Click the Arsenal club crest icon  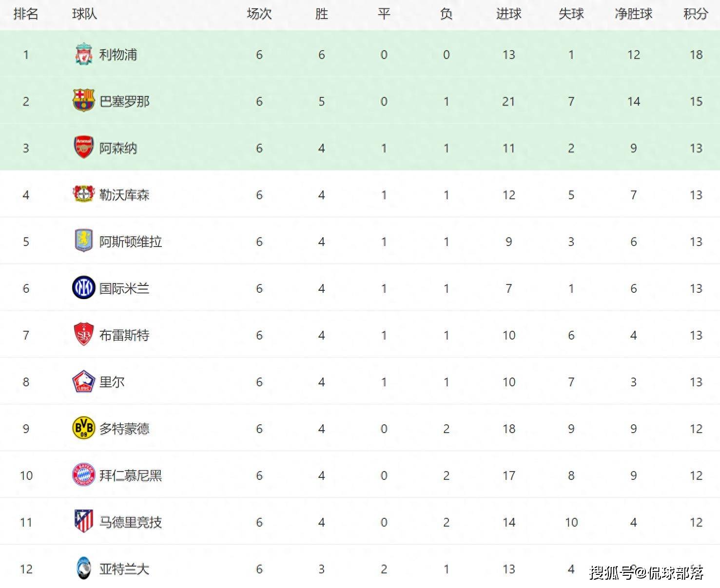pyautogui.click(x=83, y=148)
